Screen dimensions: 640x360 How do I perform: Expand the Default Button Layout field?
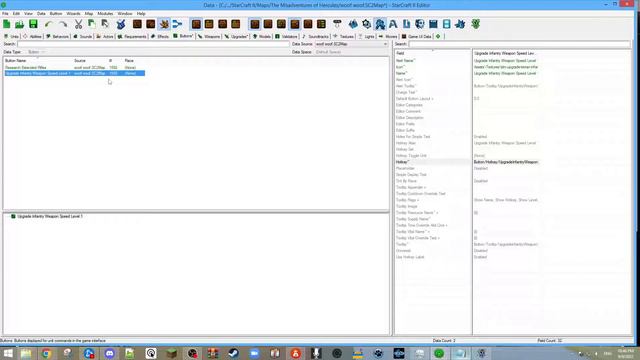(414, 99)
